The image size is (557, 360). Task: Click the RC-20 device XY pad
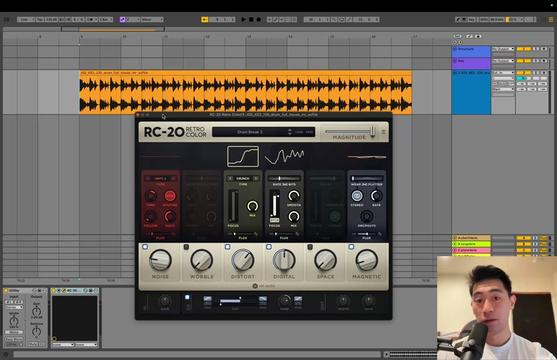[75, 318]
